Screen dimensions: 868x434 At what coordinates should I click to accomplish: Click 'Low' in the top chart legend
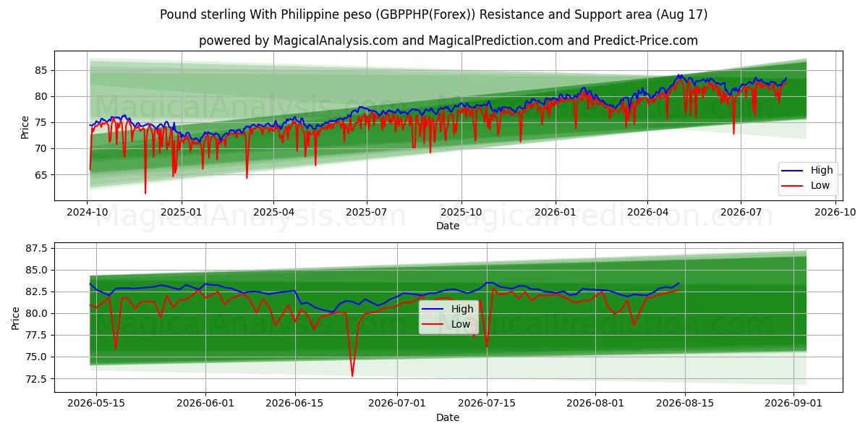coord(820,185)
